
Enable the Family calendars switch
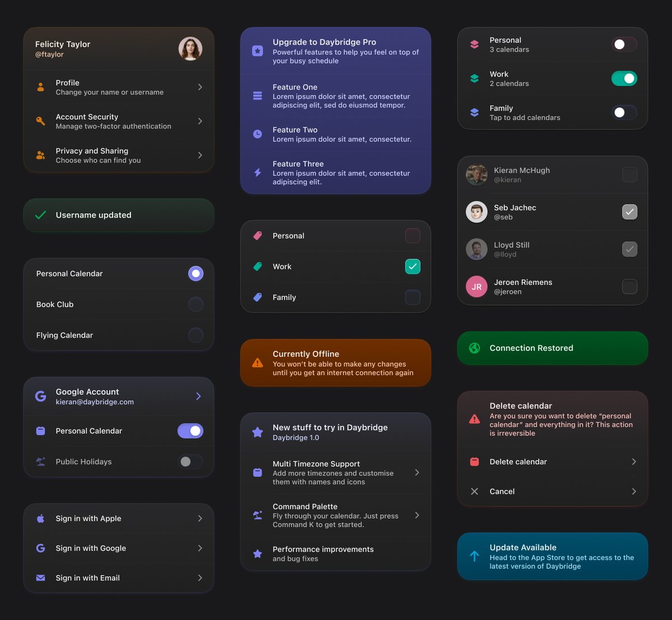tap(624, 112)
